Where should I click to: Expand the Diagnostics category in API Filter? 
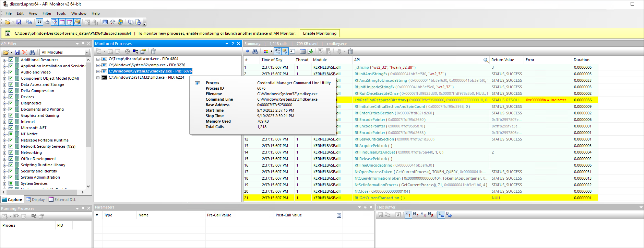click(x=4, y=103)
